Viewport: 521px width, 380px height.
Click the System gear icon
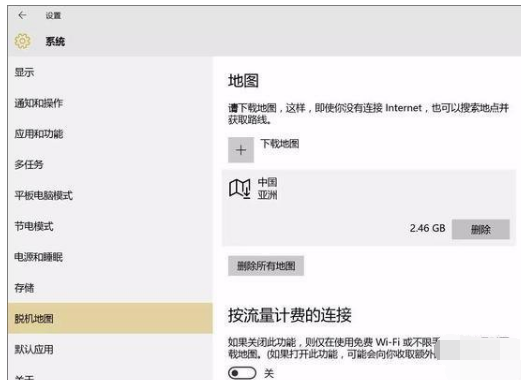22,41
